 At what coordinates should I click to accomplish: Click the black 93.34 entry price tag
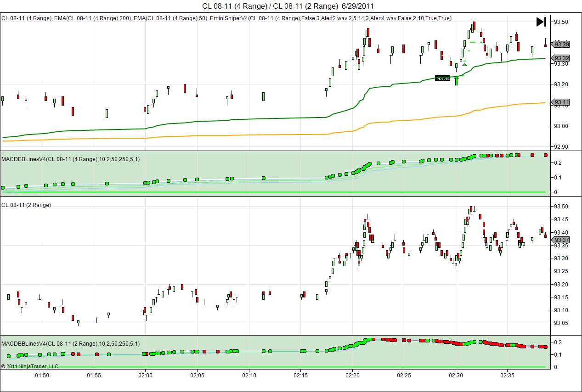pos(442,78)
